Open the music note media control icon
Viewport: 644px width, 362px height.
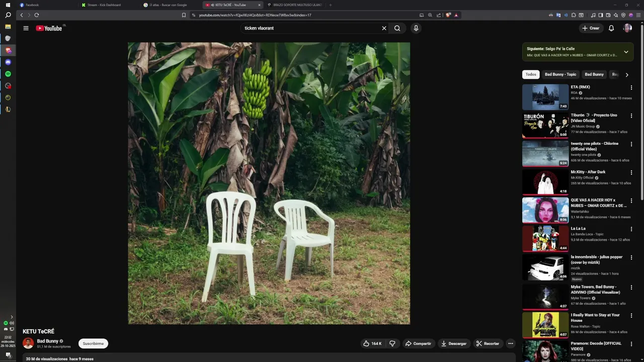593,15
